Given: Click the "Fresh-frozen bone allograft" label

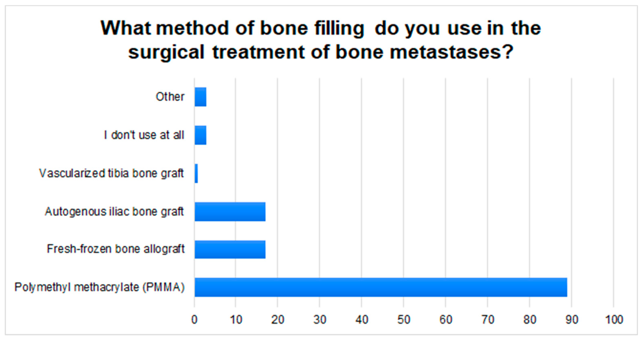Looking at the screenshot, I should tap(116, 249).
